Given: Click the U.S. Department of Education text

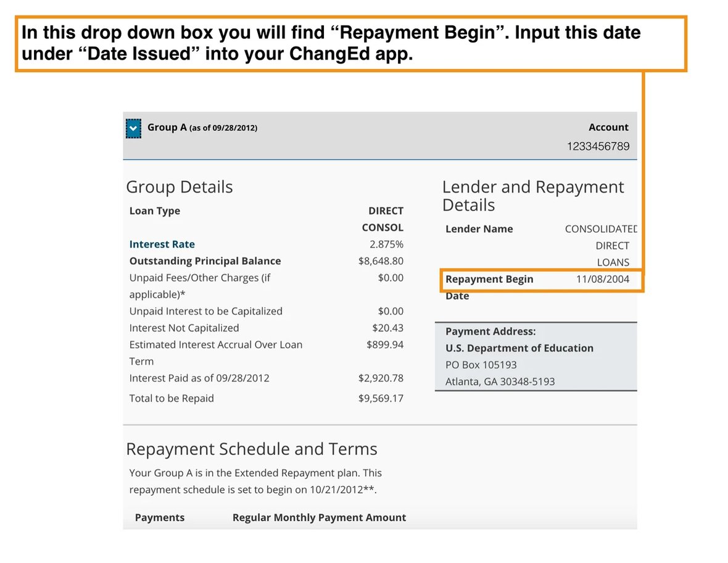Looking at the screenshot, I should pos(519,348).
